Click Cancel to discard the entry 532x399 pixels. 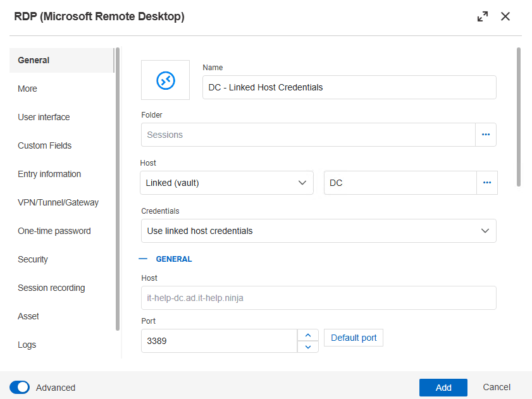(x=497, y=387)
